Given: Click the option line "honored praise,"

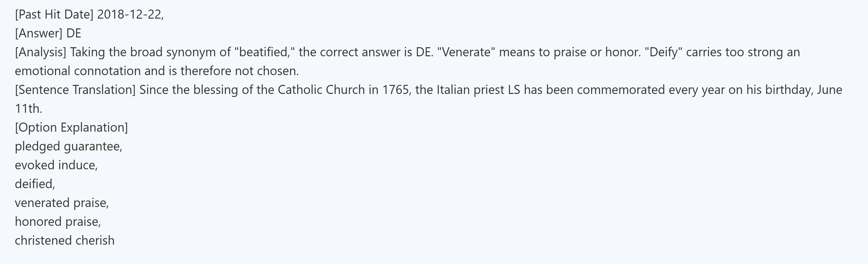Looking at the screenshot, I should pyautogui.click(x=58, y=222).
